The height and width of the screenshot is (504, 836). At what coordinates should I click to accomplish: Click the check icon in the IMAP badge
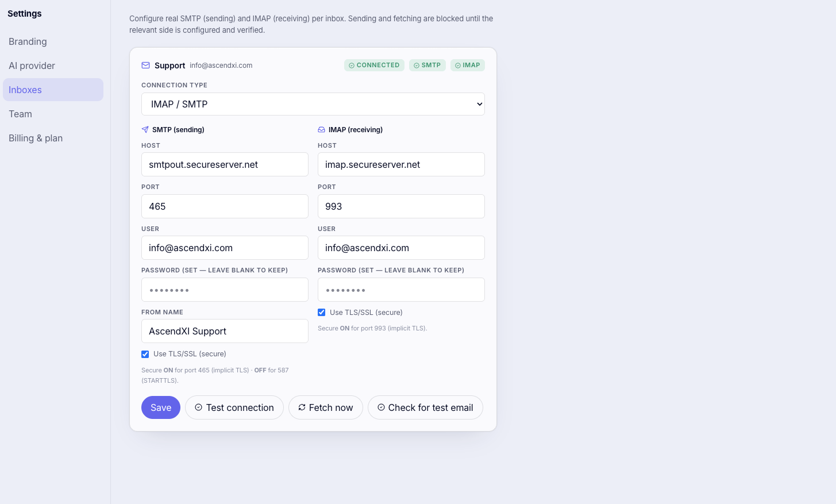point(458,66)
